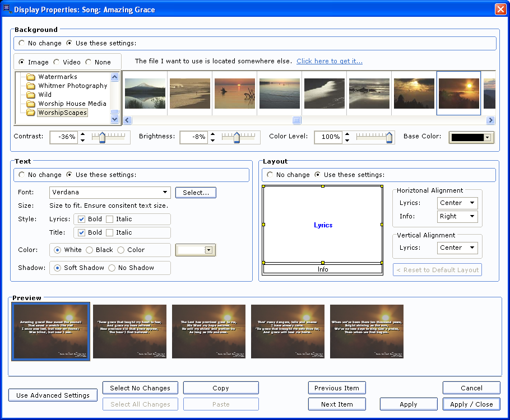Open the Info alignment dropdown set to Right
The image size is (510, 420).
pyautogui.click(x=472, y=216)
